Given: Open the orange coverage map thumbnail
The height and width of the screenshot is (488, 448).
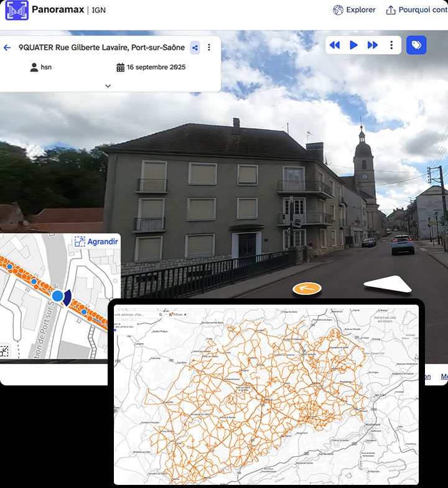Looking at the screenshot, I should [x=266, y=395].
